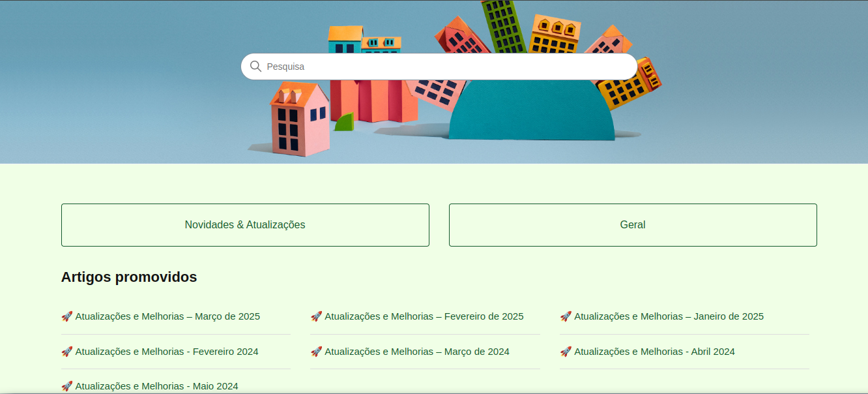Click the Artigos promovidos heading
The height and width of the screenshot is (394, 868).
tap(129, 277)
